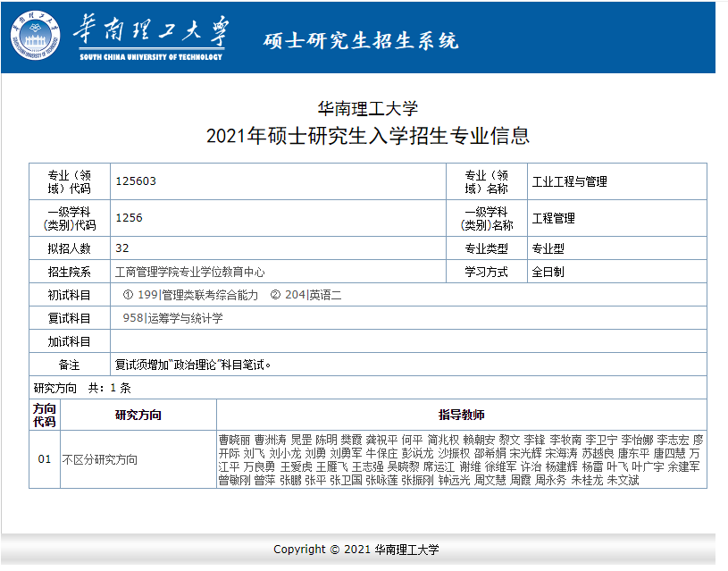Click the 学习方式 label cell

point(487,272)
